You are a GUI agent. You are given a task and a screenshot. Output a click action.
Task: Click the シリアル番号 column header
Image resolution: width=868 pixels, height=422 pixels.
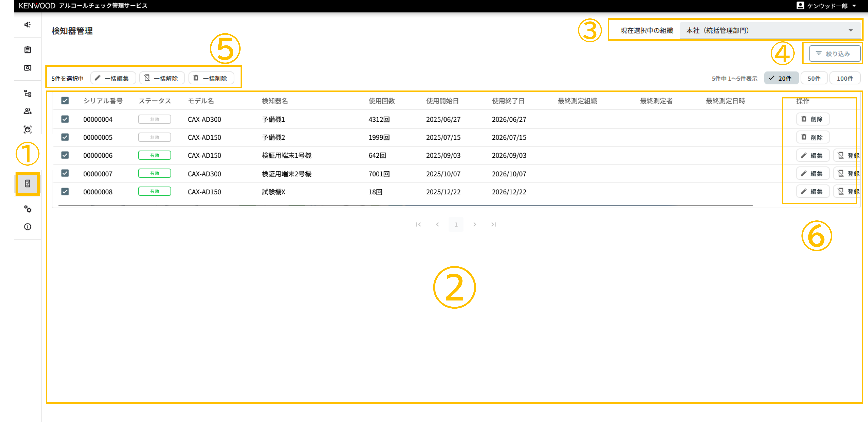(103, 101)
